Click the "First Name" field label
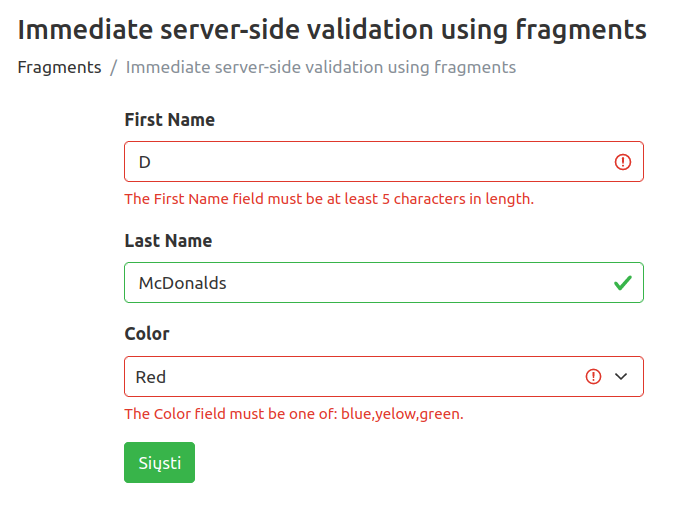The width and height of the screenshot is (673, 506). 169,120
